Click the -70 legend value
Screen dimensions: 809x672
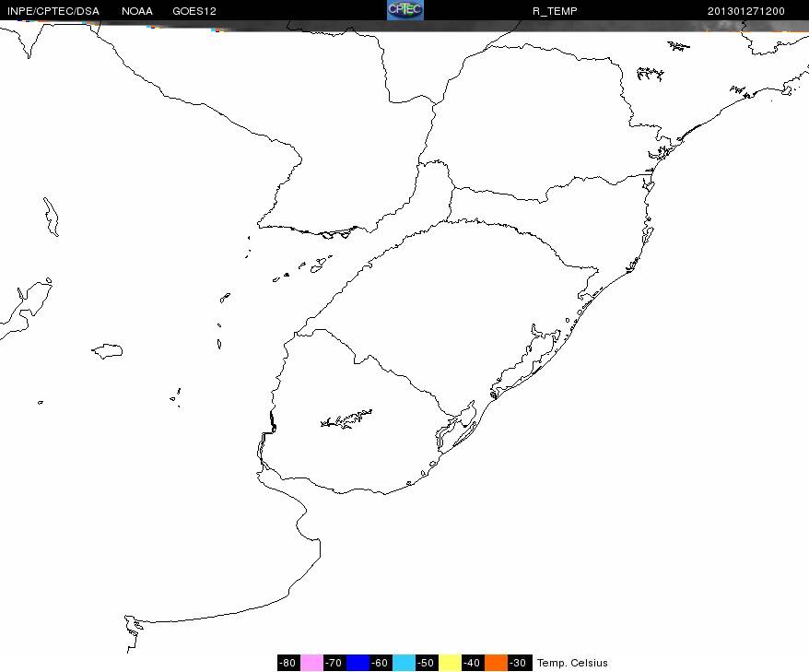tap(334, 663)
